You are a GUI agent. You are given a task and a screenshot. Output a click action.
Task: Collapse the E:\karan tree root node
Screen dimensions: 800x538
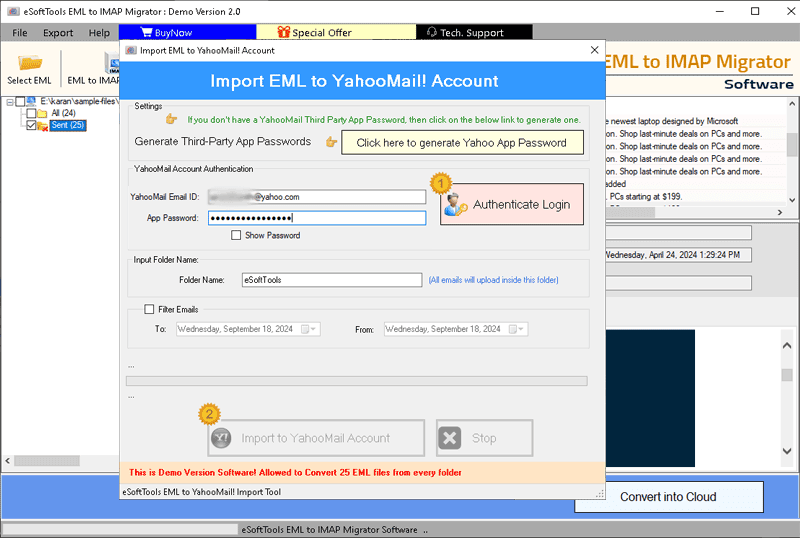click(10, 102)
